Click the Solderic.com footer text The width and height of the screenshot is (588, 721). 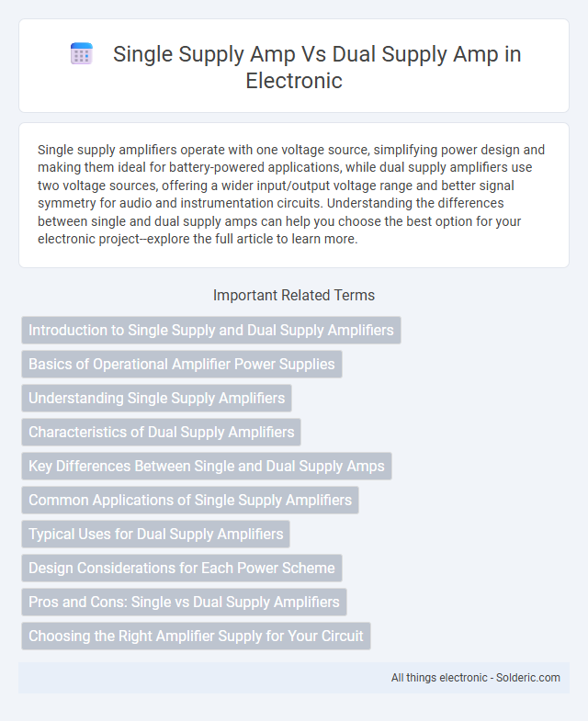point(527,678)
